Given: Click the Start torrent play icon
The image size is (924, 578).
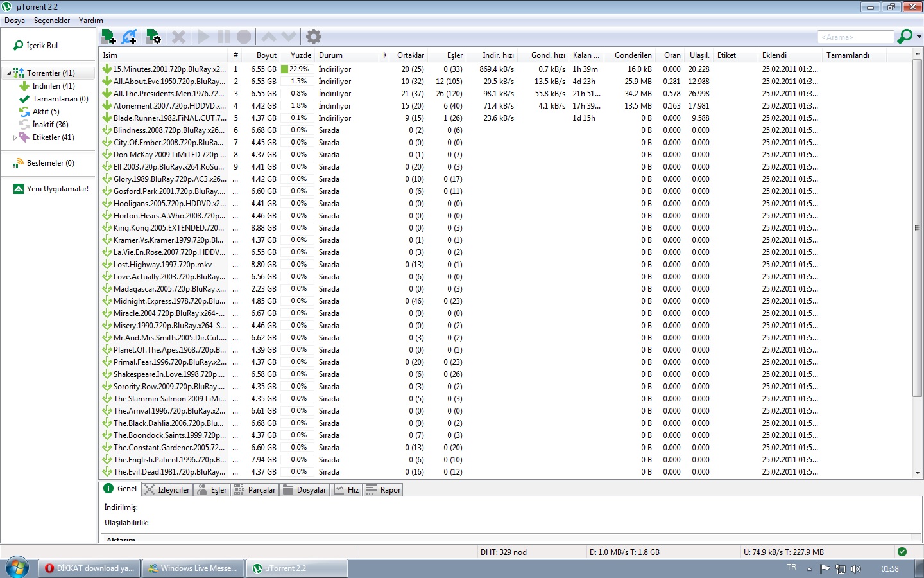Looking at the screenshot, I should point(203,37).
